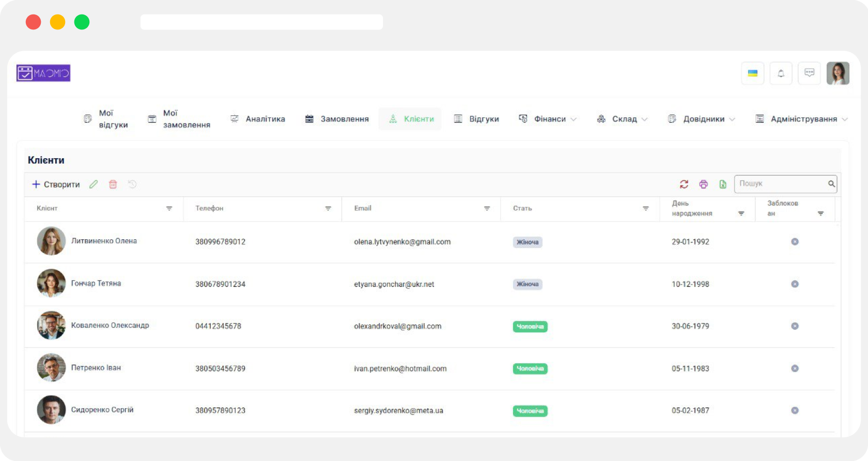
Task: Expand the Склад dropdown menu
Action: [x=623, y=119]
